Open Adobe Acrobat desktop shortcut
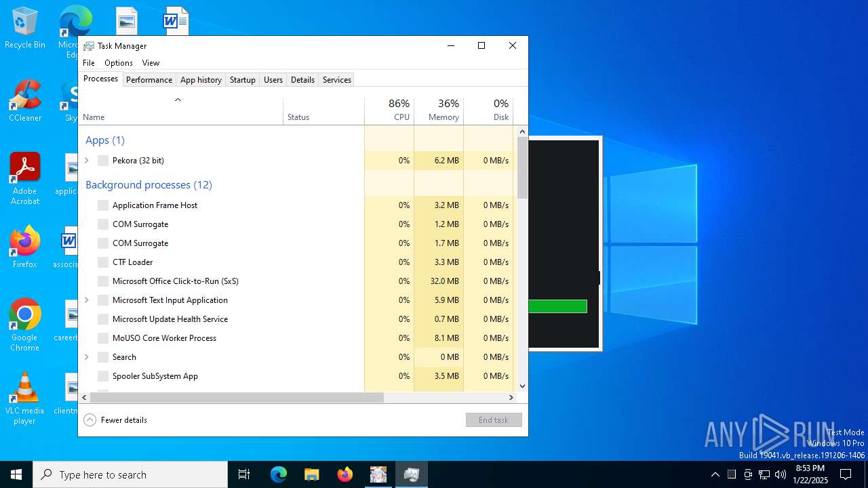Screen dimensions: 868x488 click(x=25, y=179)
